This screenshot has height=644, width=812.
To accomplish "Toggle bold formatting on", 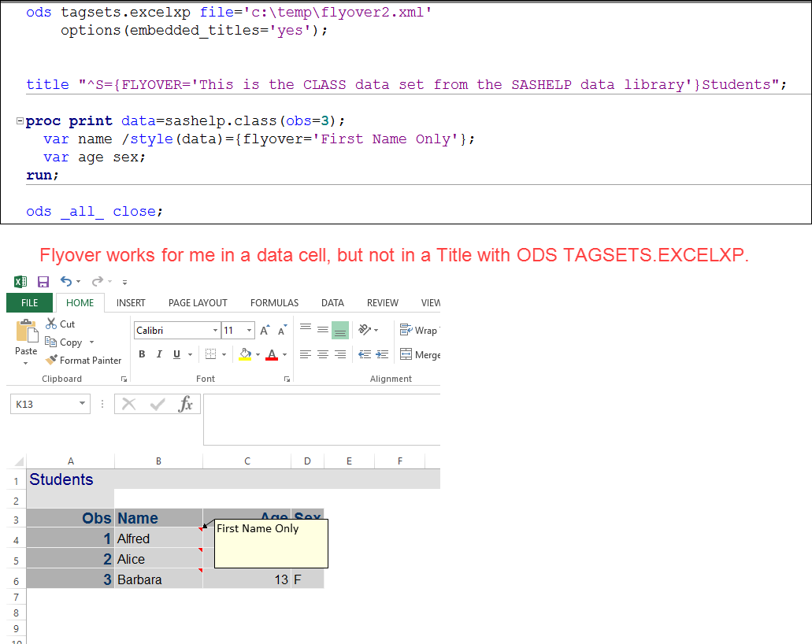I will pyautogui.click(x=142, y=353).
